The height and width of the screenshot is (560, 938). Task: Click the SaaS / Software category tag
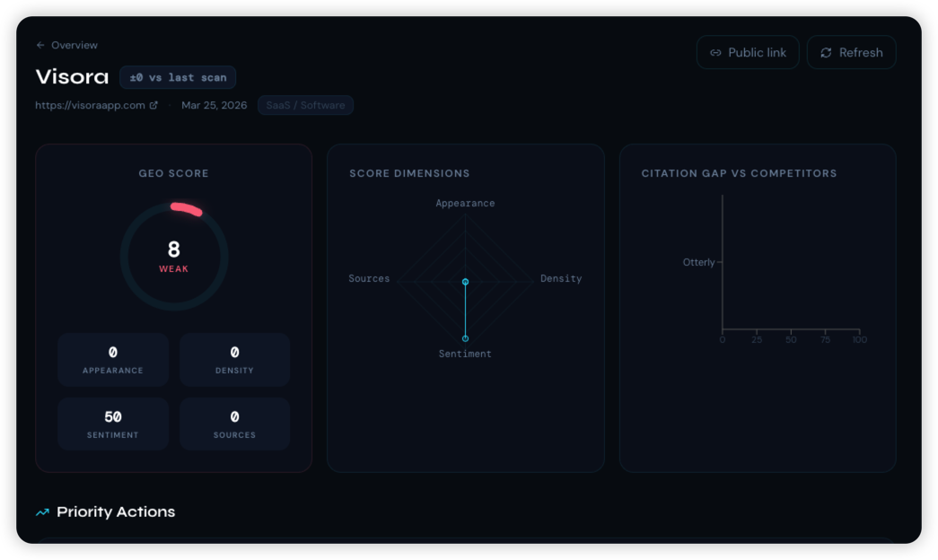pyautogui.click(x=306, y=105)
